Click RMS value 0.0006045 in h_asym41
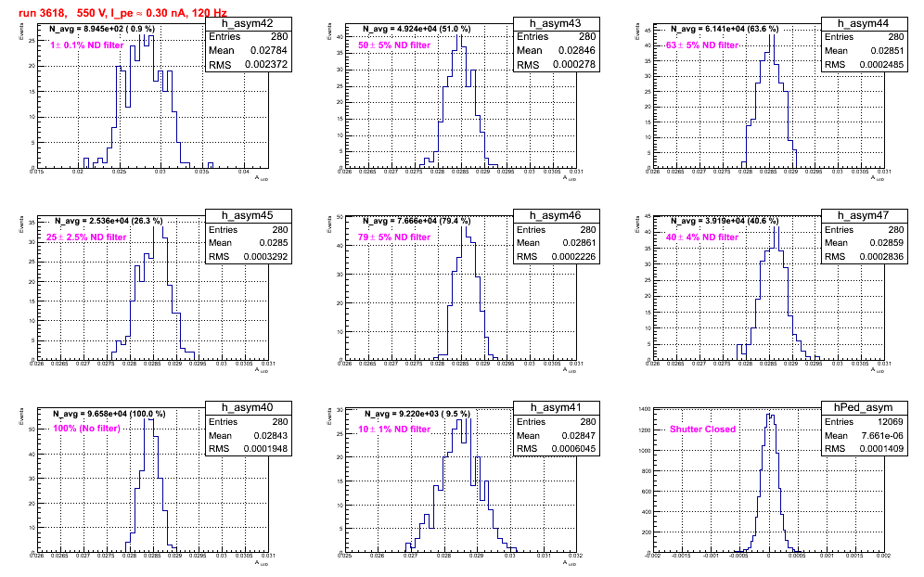The image size is (924, 577). (x=573, y=448)
